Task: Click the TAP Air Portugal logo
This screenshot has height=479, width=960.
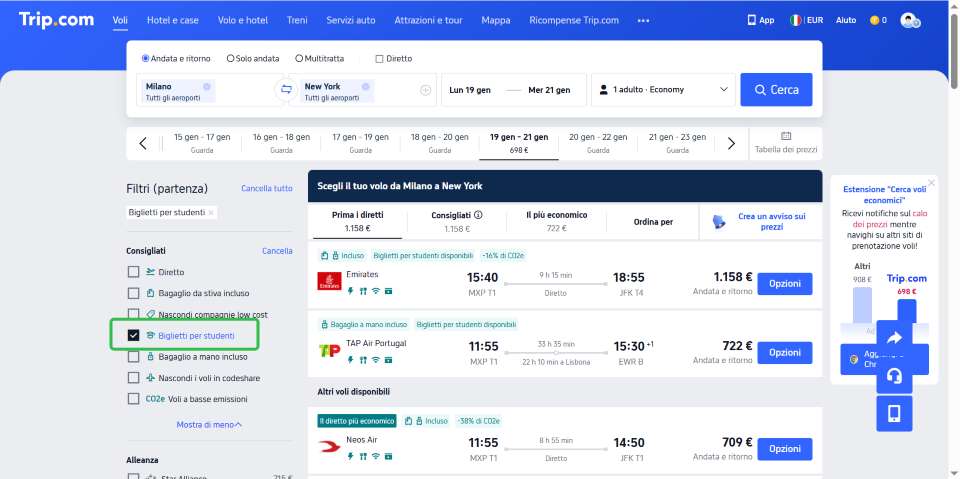Action: click(x=329, y=350)
